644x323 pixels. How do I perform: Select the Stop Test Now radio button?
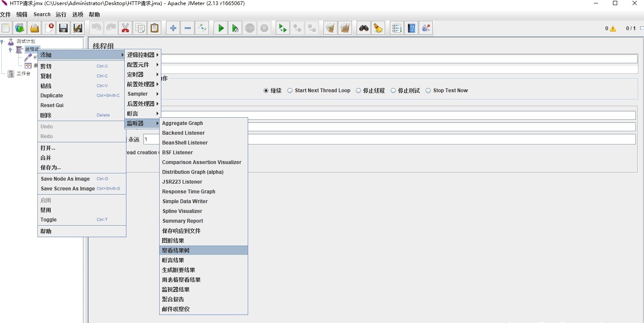point(428,91)
